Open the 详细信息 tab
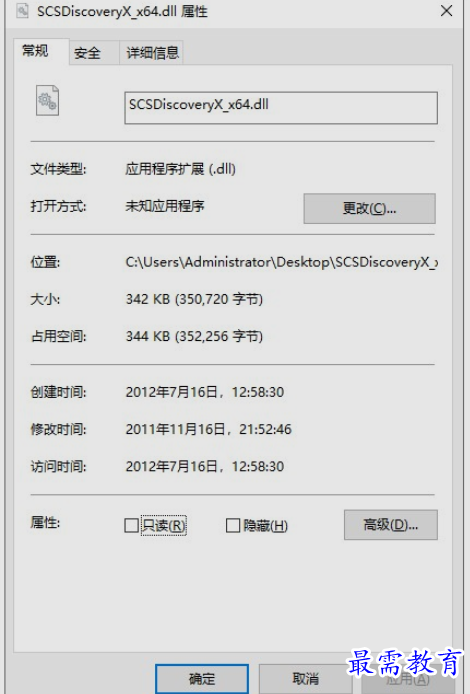Image resolution: width=470 pixels, height=694 pixels. click(152, 53)
